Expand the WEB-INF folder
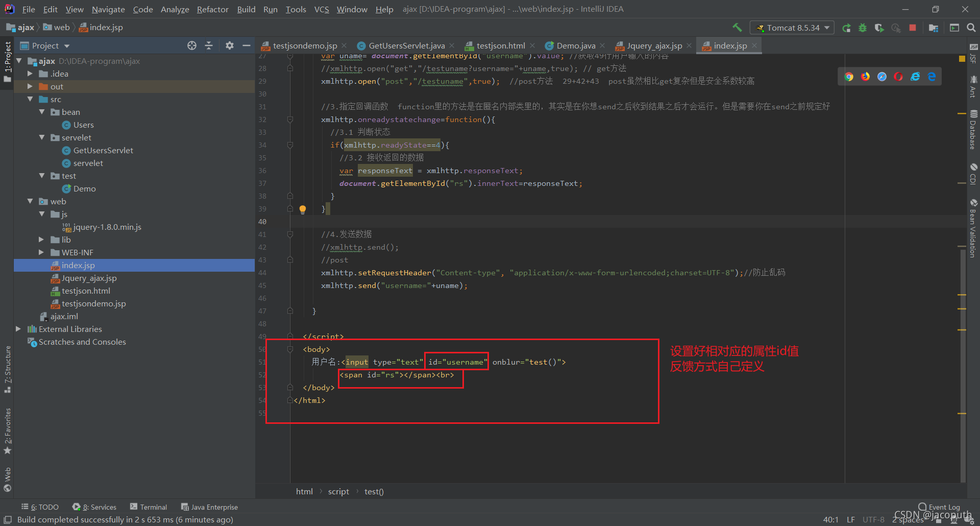Image resolution: width=980 pixels, height=526 pixels. [42, 252]
